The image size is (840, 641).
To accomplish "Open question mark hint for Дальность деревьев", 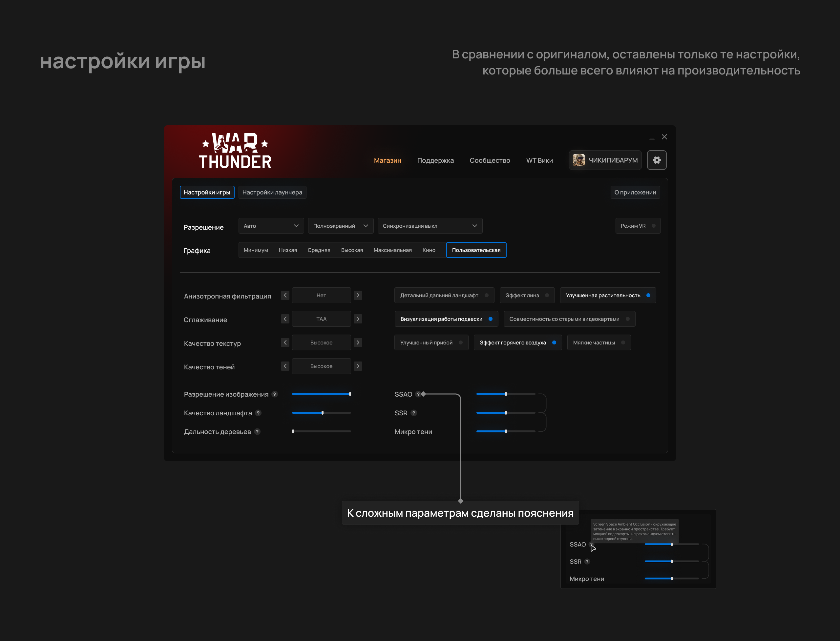I will (x=257, y=431).
